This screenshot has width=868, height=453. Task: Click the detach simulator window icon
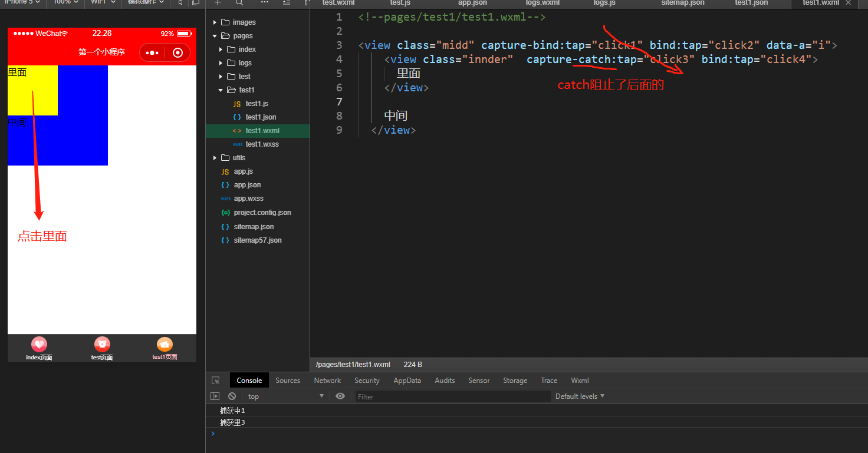[195, 3]
